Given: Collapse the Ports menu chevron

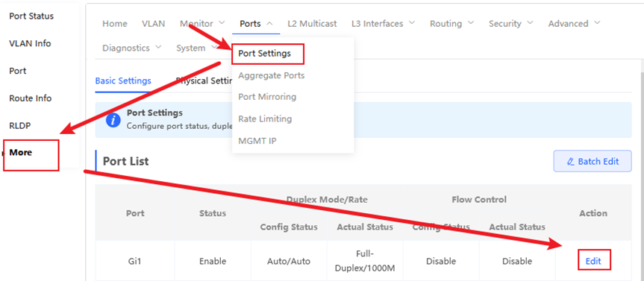Looking at the screenshot, I should pos(269,23).
